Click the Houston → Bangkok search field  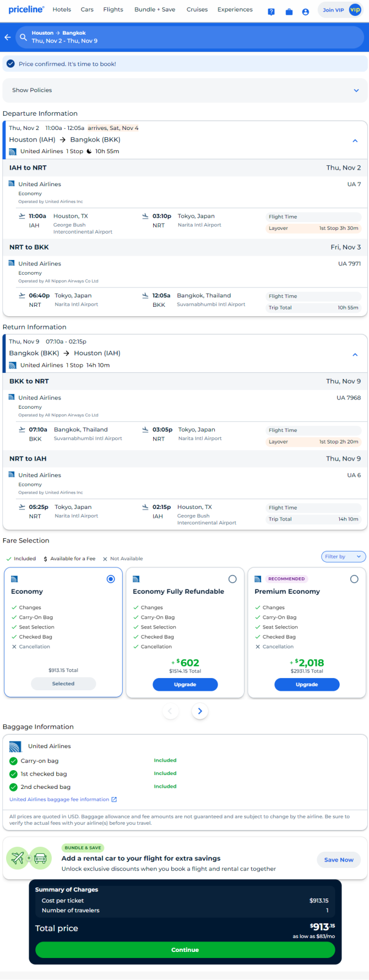click(x=190, y=37)
